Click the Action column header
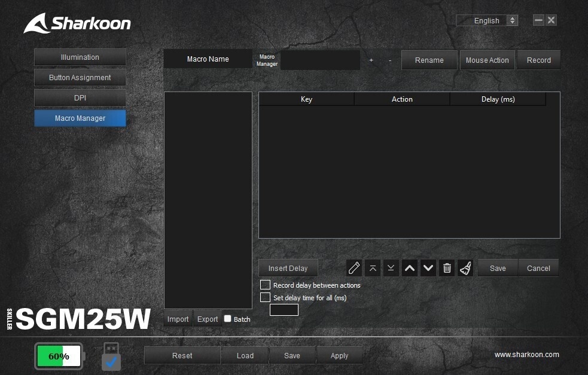This screenshot has height=375, width=588. [x=402, y=99]
